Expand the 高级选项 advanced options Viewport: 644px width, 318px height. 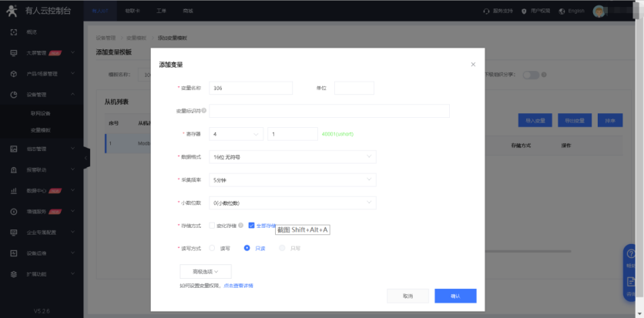(x=205, y=271)
